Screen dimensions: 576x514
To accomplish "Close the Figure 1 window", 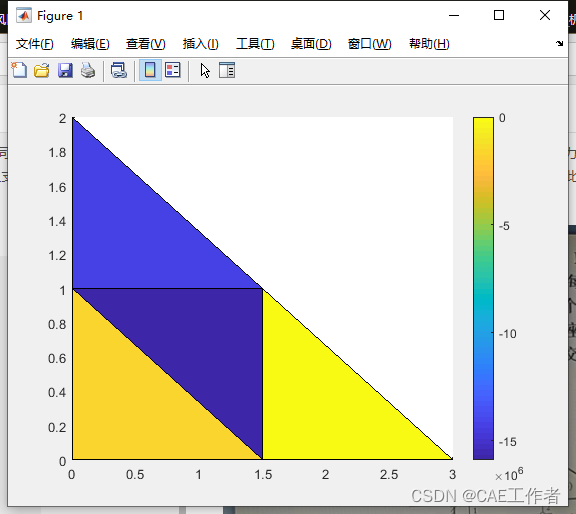I will tap(545, 15).
